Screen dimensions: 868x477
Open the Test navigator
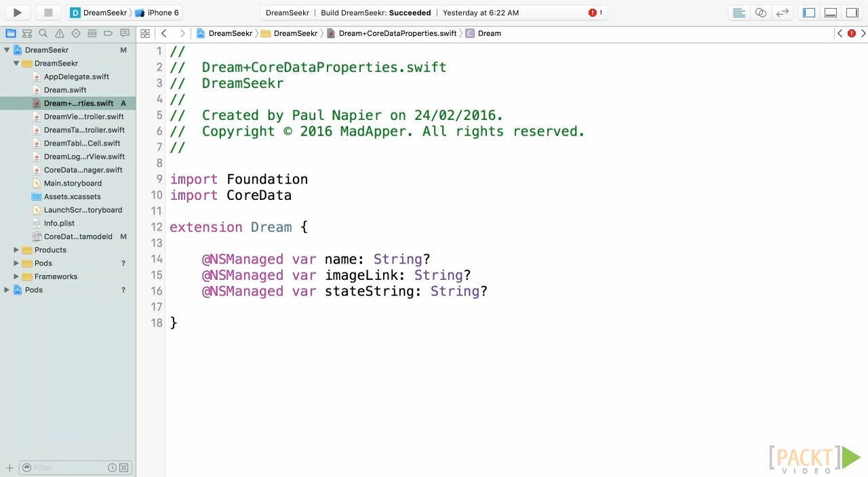coord(76,33)
